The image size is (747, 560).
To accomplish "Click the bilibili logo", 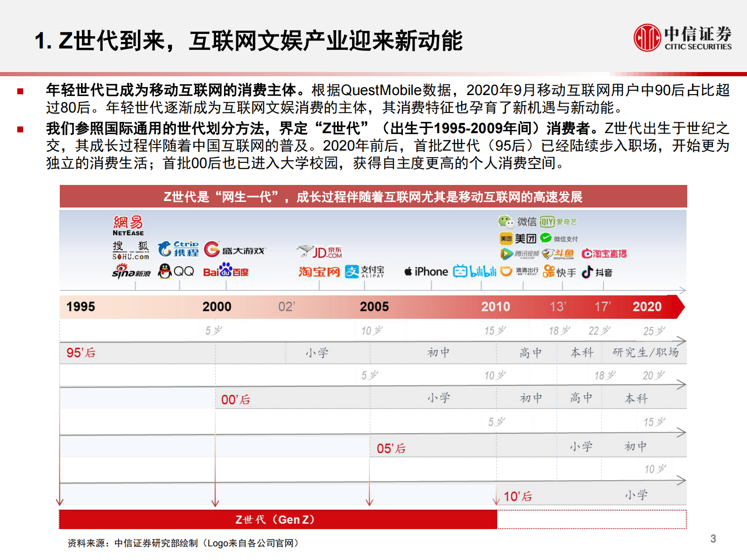I will click(x=474, y=272).
